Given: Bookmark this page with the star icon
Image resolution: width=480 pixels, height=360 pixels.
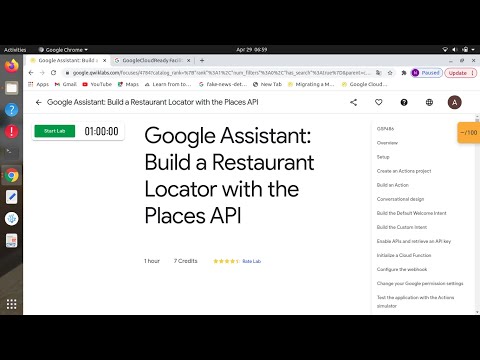Looking at the screenshot, I should click(390, 73).
